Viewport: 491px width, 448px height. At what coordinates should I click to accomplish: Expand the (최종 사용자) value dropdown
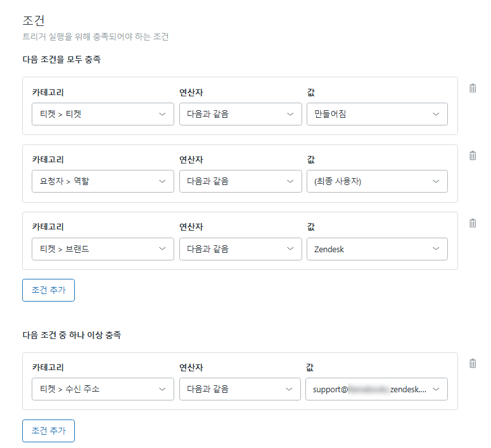coord(376,181)
